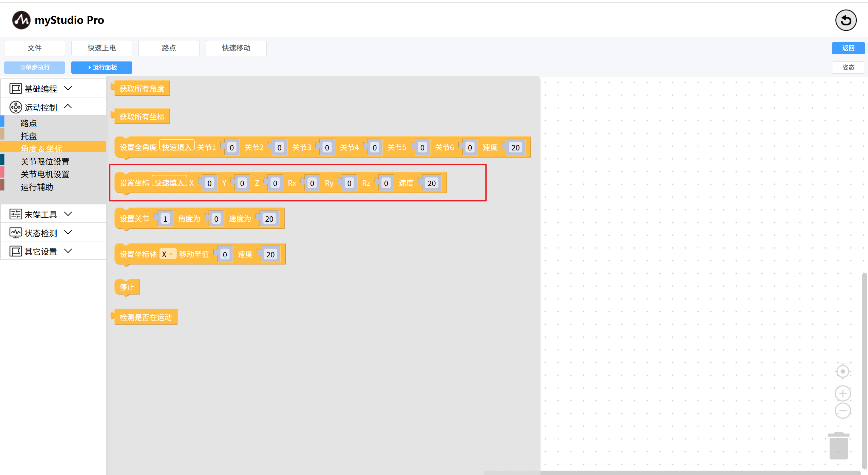The width and height of the screenshot is (868, 475).
Task: Open the 文件 menu
Action: tap(35, 48)
